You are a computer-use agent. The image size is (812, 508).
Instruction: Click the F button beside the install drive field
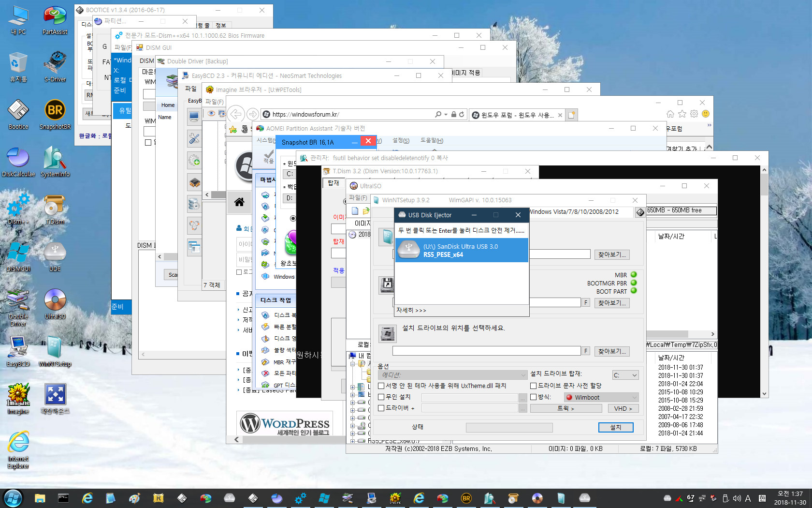[x=586, y=351]
